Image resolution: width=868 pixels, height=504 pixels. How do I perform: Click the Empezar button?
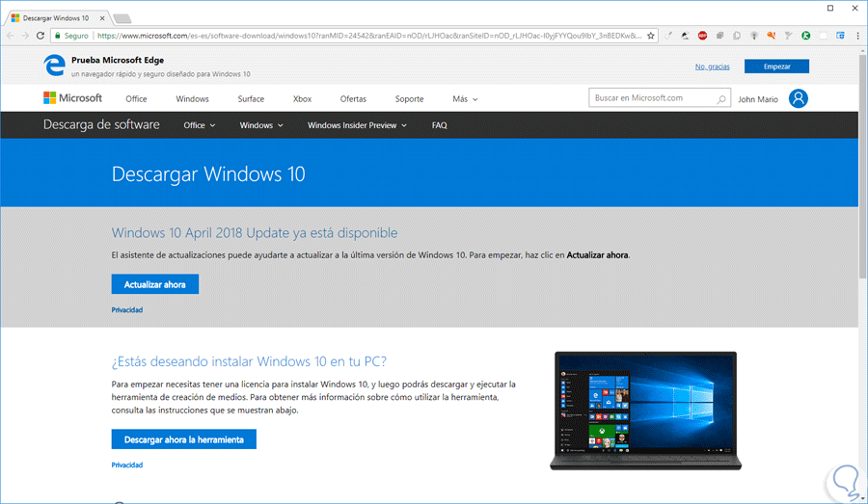776,66
